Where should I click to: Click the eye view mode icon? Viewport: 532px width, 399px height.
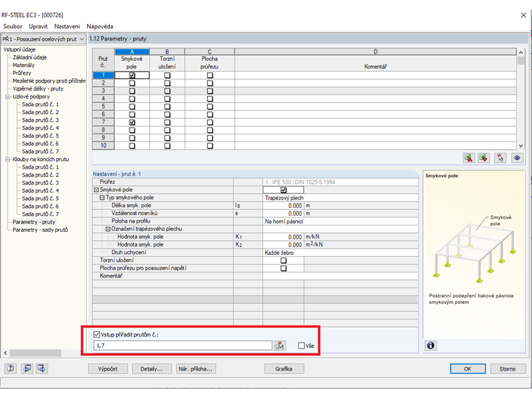point(517,157)
